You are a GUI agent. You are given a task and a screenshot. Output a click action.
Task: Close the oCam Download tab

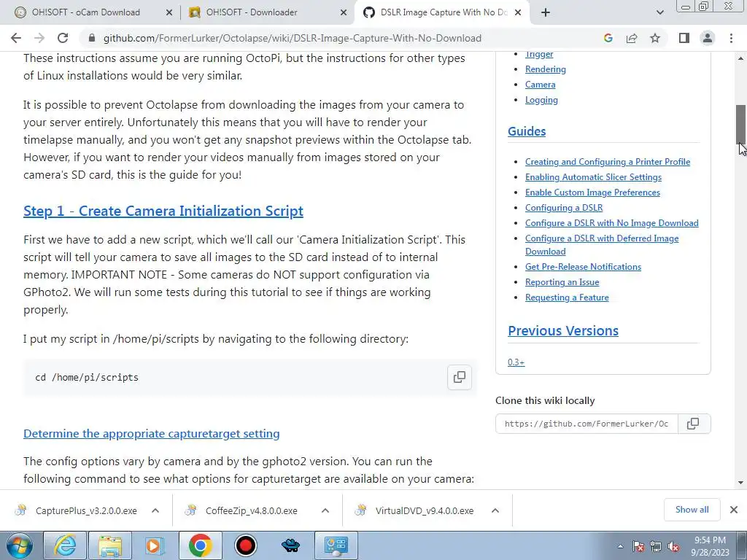[169, 12]
